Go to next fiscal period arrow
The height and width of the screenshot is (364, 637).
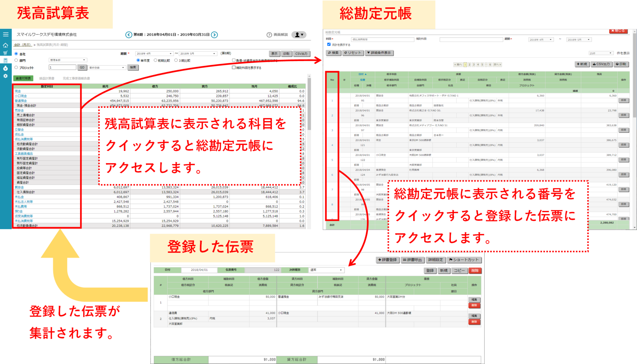point(214,34)
